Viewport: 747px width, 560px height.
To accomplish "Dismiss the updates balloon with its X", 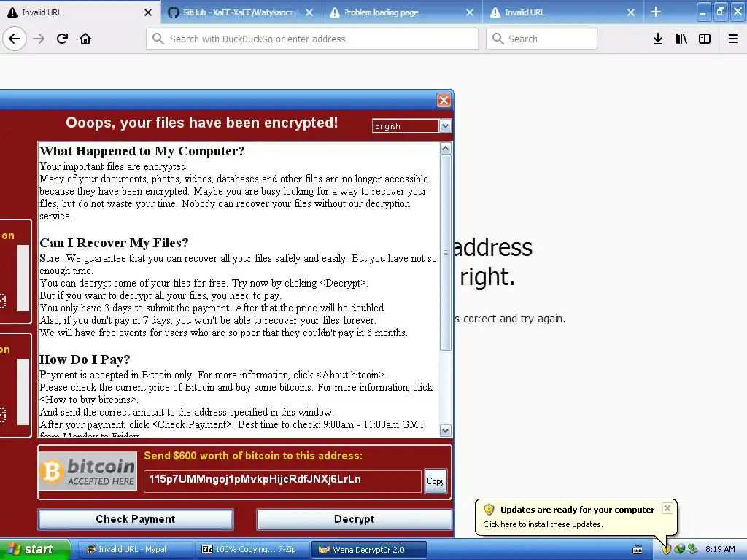I will coord(667,508).
